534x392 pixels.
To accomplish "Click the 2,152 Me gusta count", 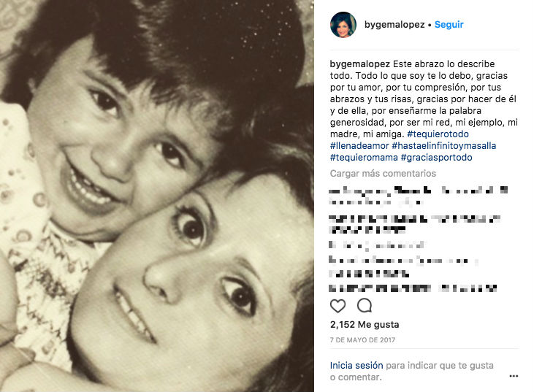I will tap(365, 324).
